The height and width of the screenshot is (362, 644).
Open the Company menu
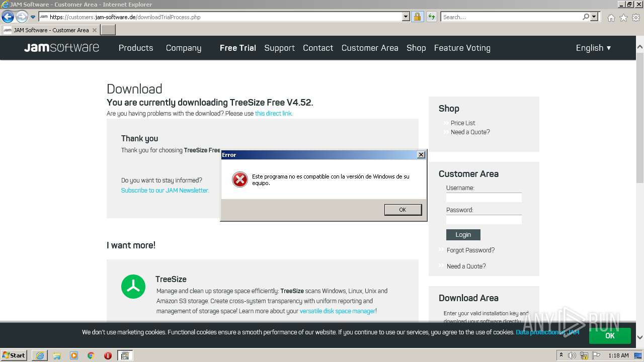184,48
